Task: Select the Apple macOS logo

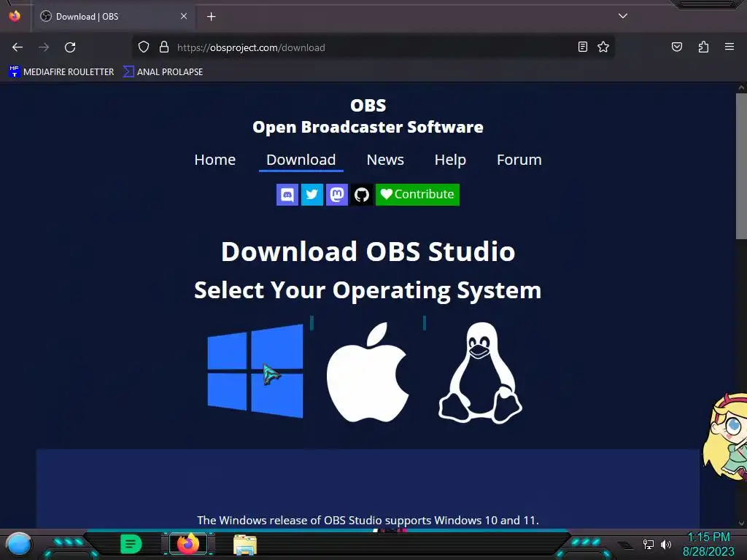Action: point(368,372)
